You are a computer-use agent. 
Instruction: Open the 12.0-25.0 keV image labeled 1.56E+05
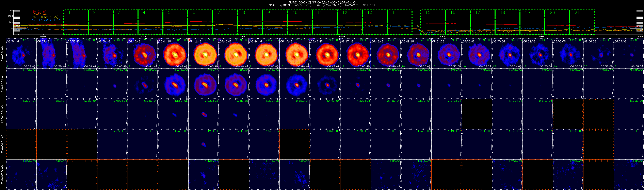[x=173, y=114]
